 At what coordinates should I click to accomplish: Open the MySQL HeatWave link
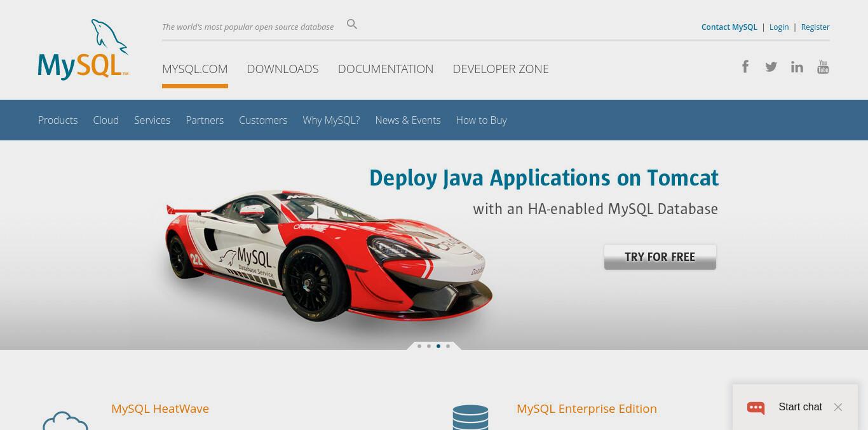click(x=160, y=408)
